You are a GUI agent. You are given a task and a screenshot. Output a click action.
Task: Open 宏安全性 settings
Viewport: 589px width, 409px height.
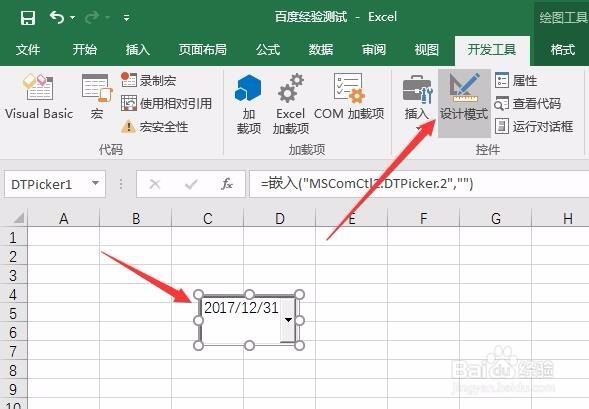[x=154, y=127]
